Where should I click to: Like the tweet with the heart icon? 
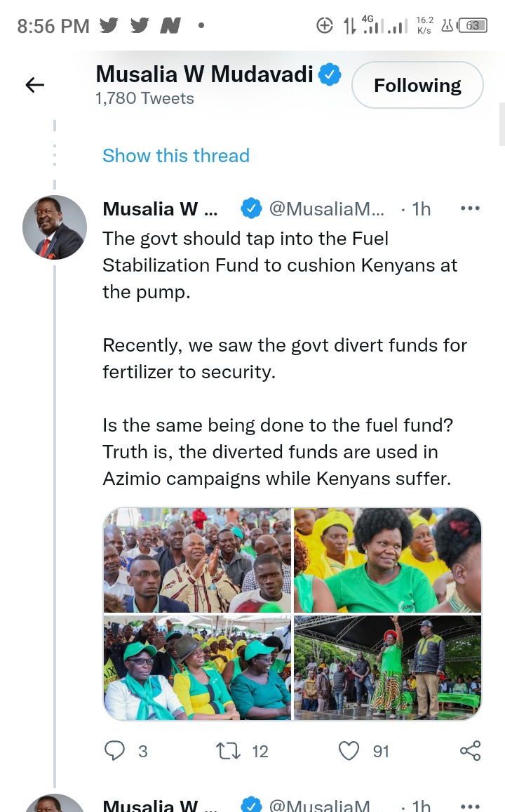click(349, 751)
